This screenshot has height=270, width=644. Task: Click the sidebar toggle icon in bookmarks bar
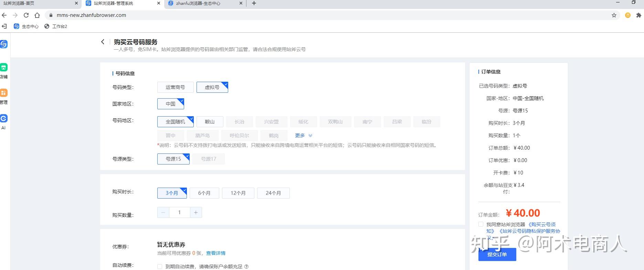coord(4,26)
